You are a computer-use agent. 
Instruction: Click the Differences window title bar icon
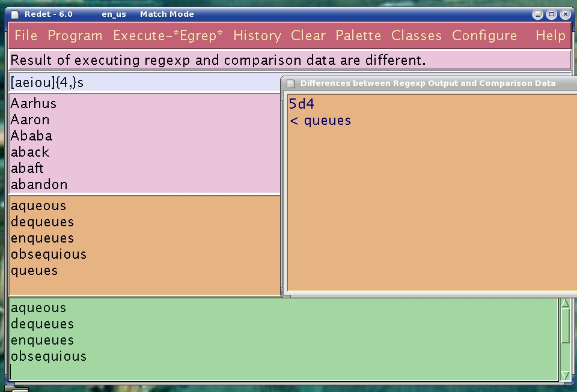coord(292,83)
